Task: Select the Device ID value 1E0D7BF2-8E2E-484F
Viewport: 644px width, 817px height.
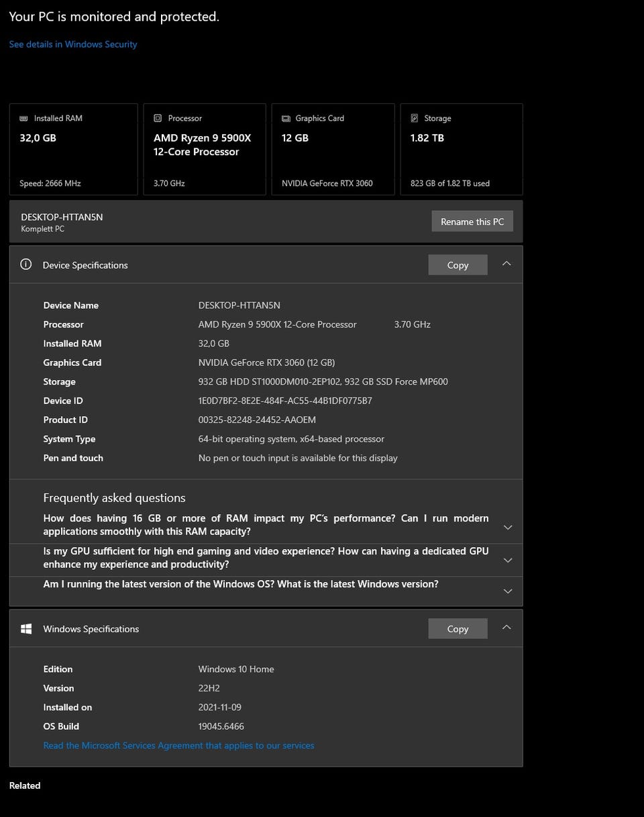Action: pyautogui.click(x=285, y=401)
